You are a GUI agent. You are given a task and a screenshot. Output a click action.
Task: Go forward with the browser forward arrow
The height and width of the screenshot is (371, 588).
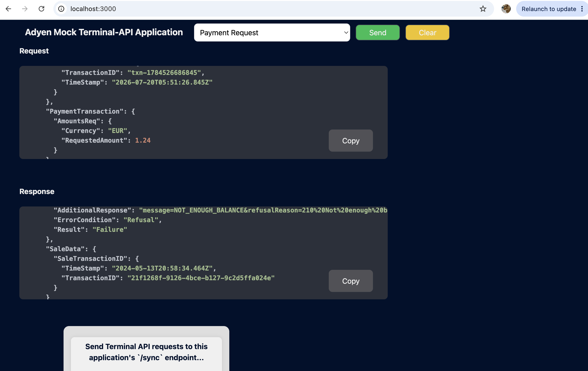(25, 9)
